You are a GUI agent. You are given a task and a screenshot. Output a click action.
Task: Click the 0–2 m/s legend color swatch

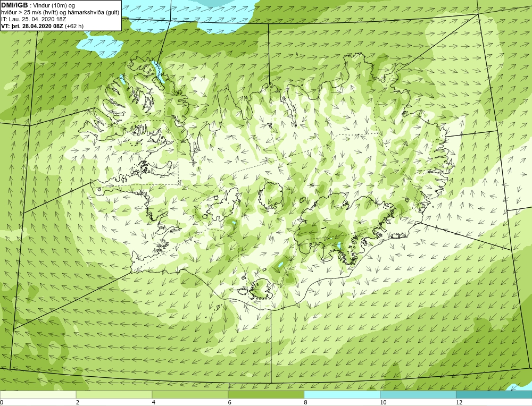pyautogui.click(x=38, y=394)
